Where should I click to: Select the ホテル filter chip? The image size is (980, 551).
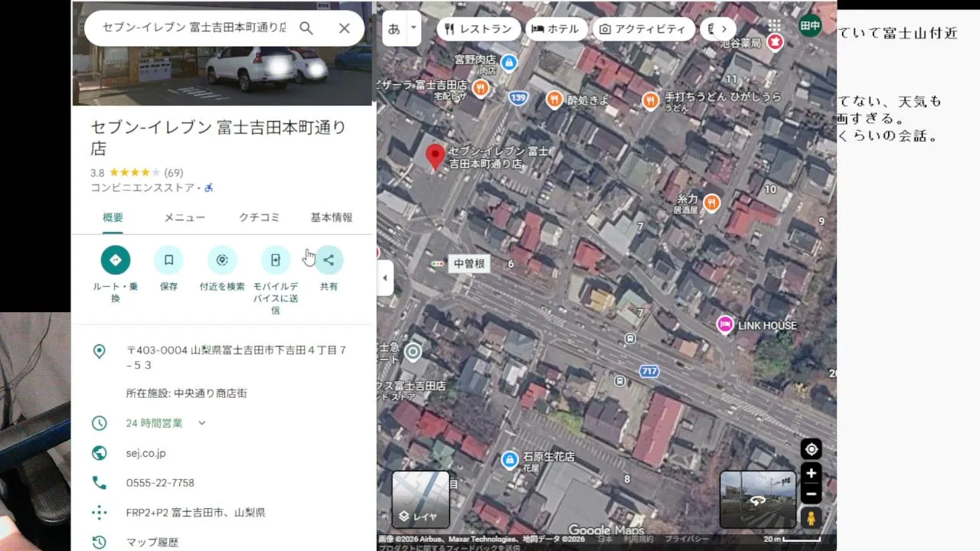point(556,29)
